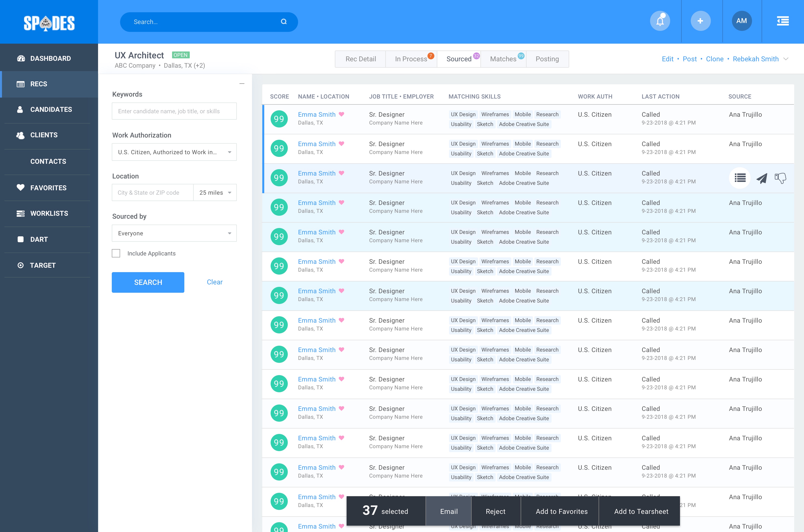Click the Clear filters link

coord(214,282)
